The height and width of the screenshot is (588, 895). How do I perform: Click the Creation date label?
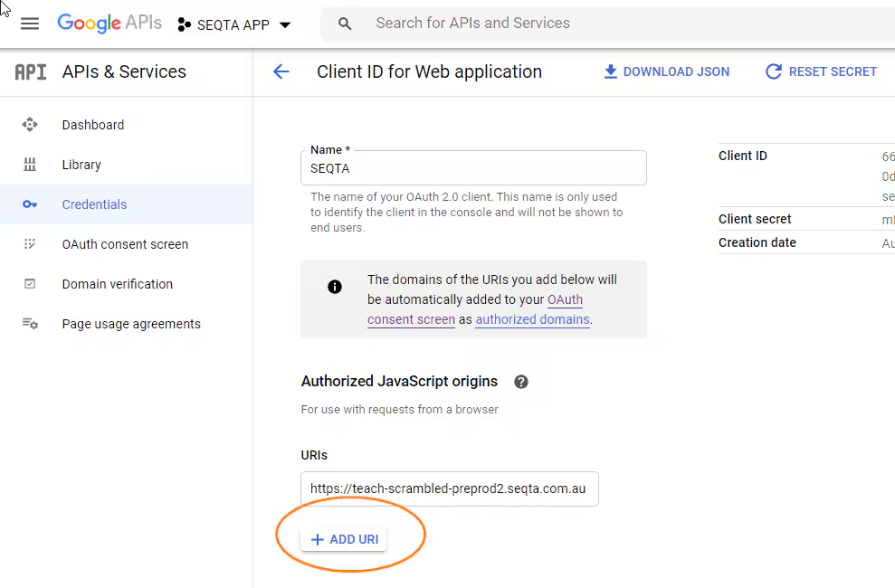(757, 242)
